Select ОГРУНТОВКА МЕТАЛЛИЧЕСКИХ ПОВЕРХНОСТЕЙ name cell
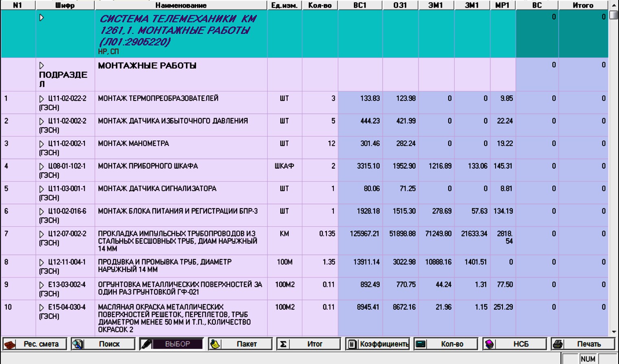 (181, 288)
